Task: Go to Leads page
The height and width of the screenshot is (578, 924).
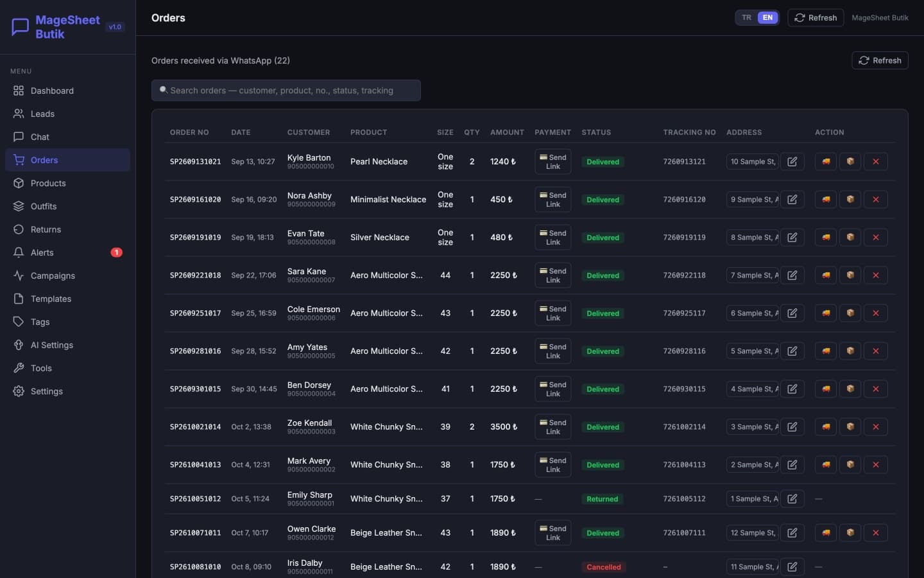Action: (x=67, y=114)
